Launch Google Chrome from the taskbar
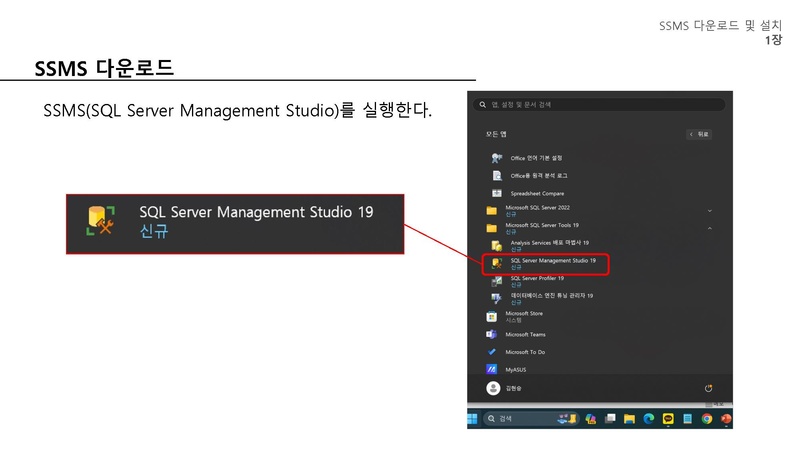Viewport: 800px width, 450px height. 707,418
